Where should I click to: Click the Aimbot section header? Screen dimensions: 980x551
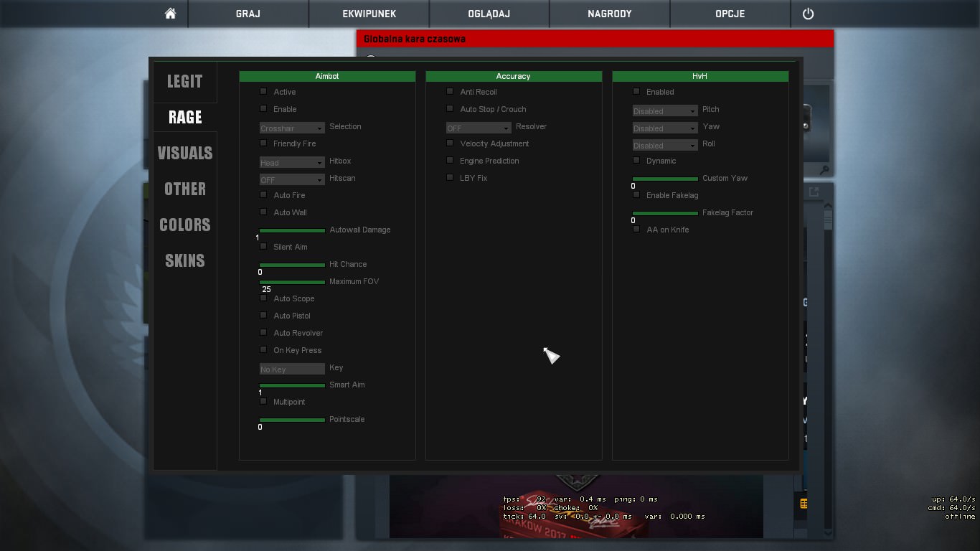pyautogui.click(x=327, y=76)
